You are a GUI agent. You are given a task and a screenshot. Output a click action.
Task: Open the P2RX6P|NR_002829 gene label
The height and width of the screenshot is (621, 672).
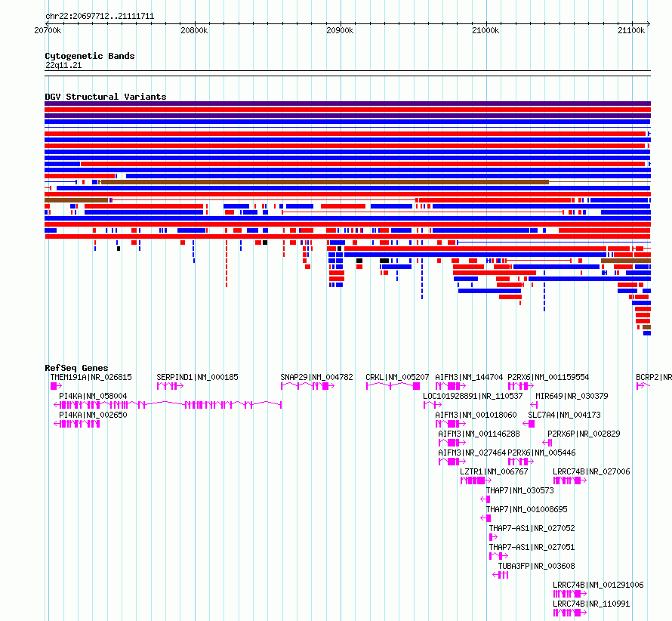(x=584, y=434)
